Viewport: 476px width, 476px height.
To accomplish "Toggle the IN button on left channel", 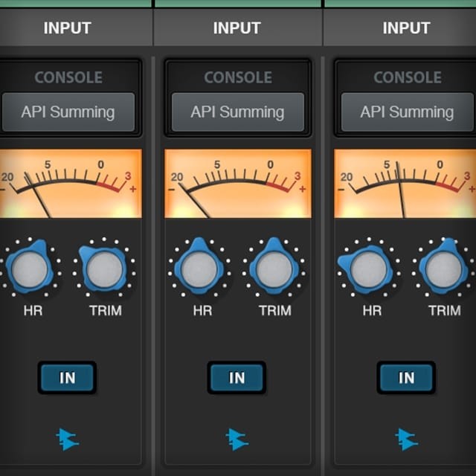I will click(x=68, y=378).
